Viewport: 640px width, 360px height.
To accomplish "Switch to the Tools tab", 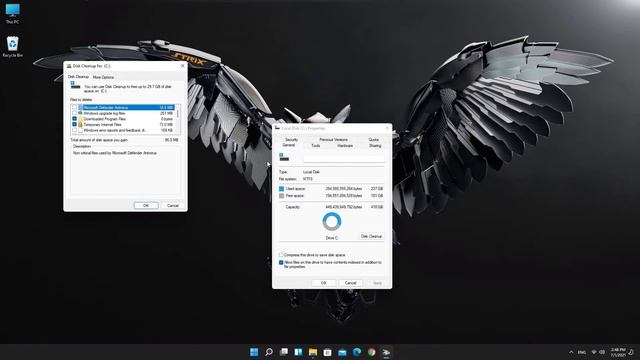I will (x=316, y=146).
